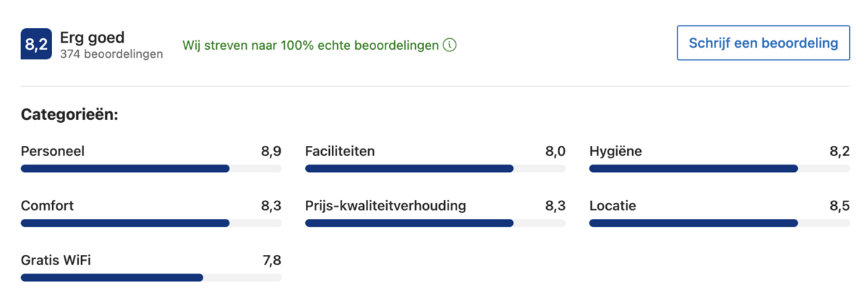The width and height of the screenshot is (868, 299).
Task: Click the info icon next to echte beoordelingen
Action: (450, 45)
